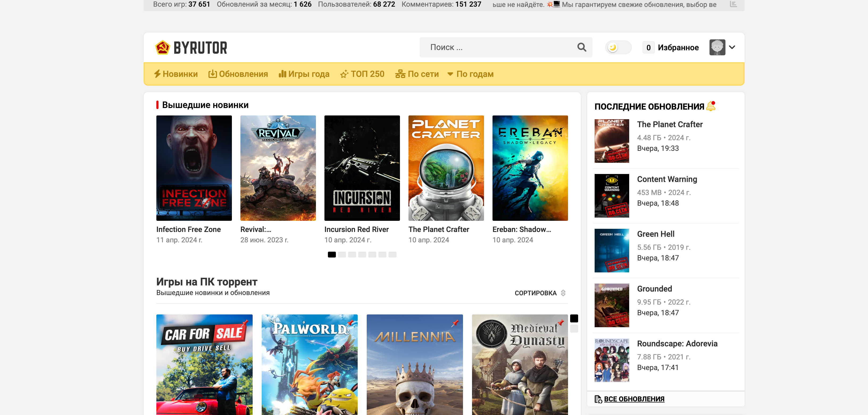Open the Palworld game cover
The height and width of the screenshot is (415, 868).
point(309,365)
